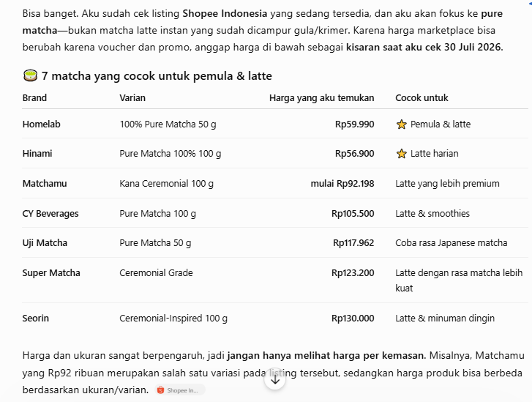Click the Shopee logo in citation chip
This screenshot has width=532, height=402.
[x=161, y=390]
